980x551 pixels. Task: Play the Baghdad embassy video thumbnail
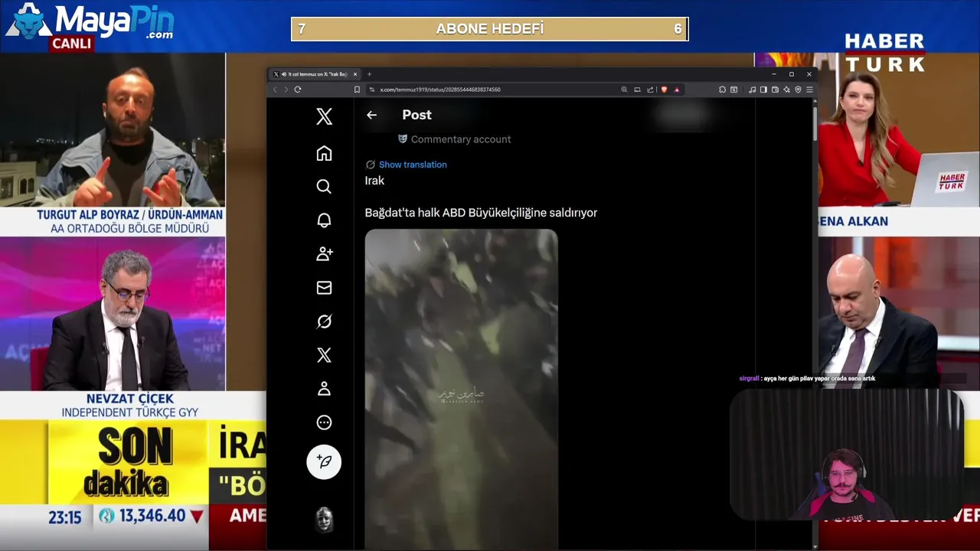(x=462, y=389)
